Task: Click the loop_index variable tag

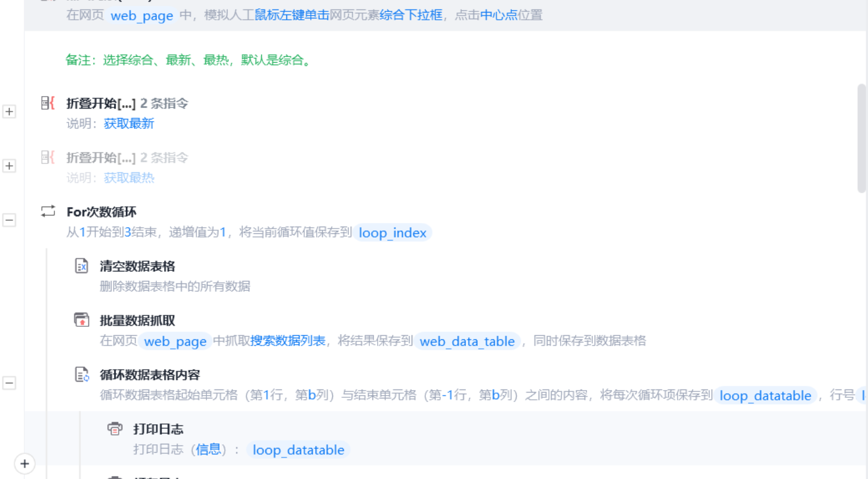Action: [x=393, y=233]
